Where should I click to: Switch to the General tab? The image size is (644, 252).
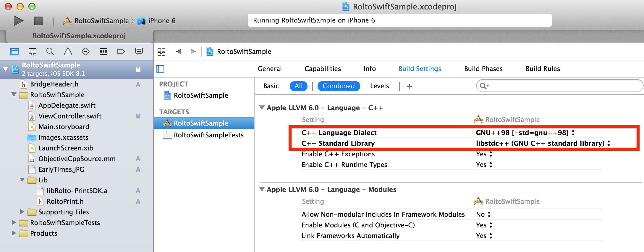(x=270, y=69)
